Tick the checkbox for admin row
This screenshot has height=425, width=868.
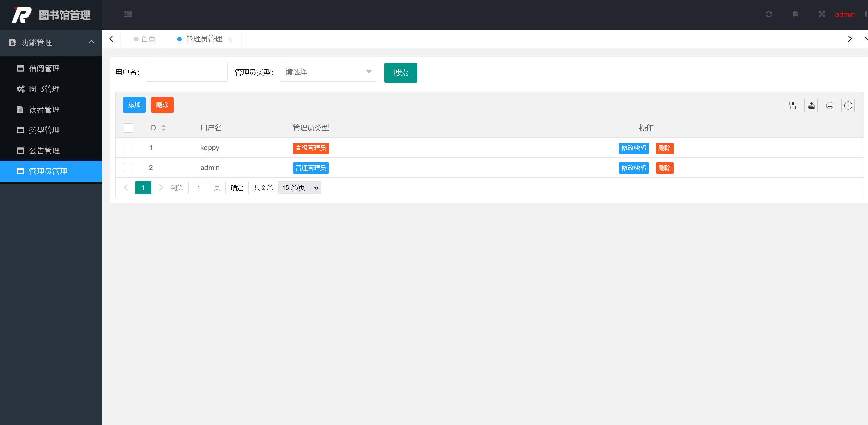click(128, 168)
